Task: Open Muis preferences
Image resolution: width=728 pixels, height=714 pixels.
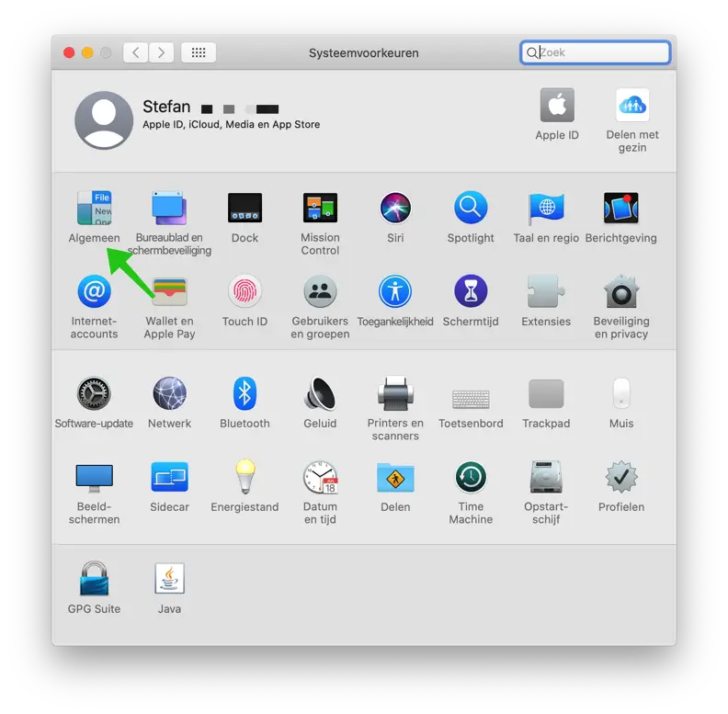Action: click(621, 393)
